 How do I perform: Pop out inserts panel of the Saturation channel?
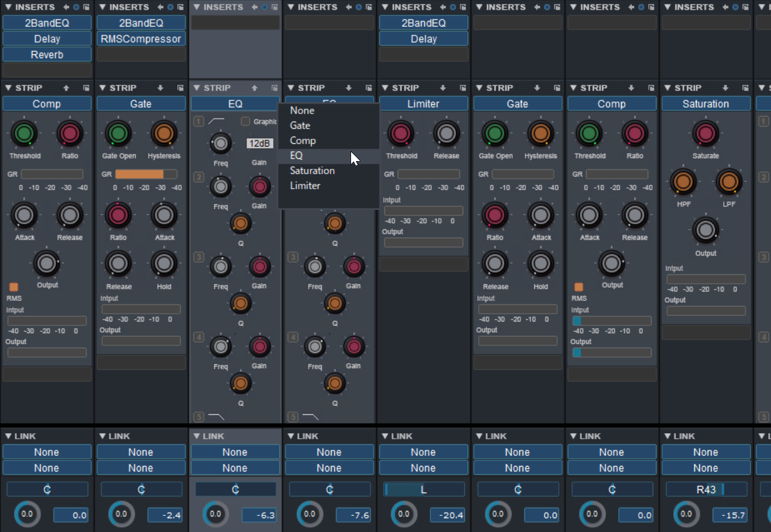(745, 7)
